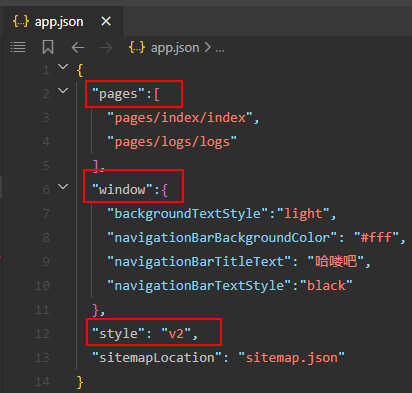Place cursor in "sitemap.json" value
This screenshot has height=393, width=412.
click(291, 358)
